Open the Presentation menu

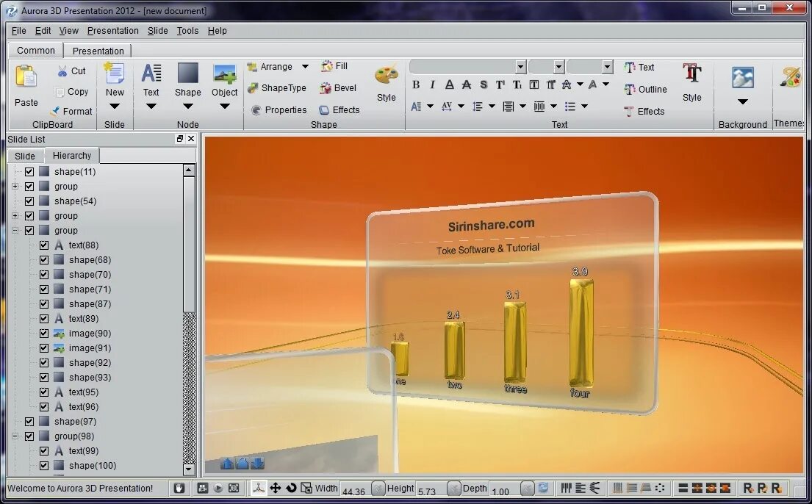(113, 31)
